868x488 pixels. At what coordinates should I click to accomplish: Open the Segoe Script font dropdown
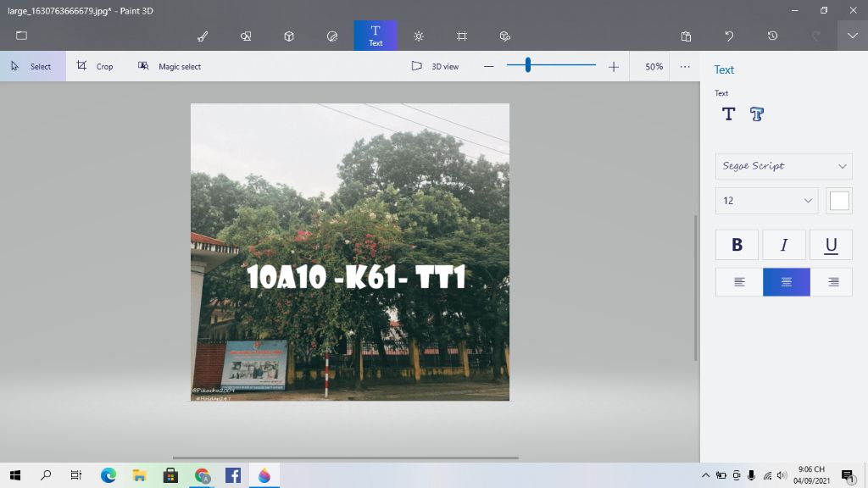pos(782,166)
